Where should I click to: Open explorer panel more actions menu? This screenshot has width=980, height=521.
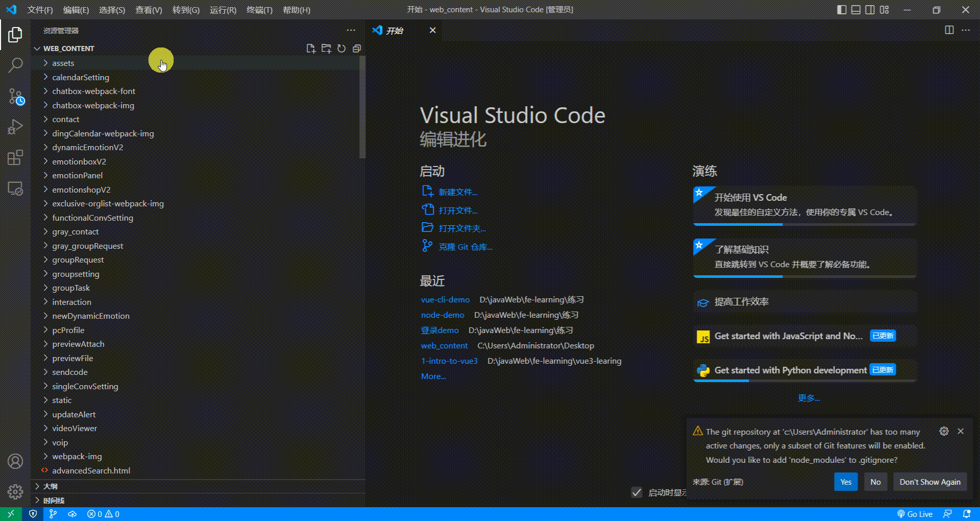351,31
